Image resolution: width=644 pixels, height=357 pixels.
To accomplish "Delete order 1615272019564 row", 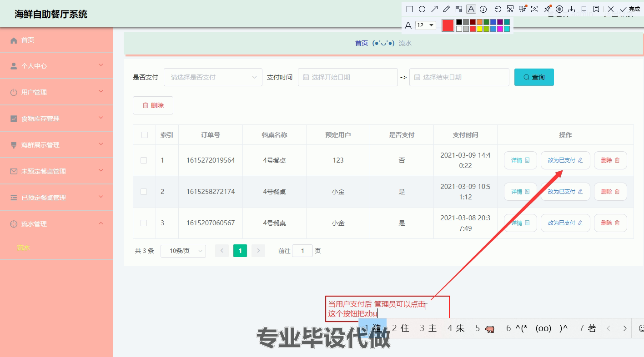I will 610,160.
